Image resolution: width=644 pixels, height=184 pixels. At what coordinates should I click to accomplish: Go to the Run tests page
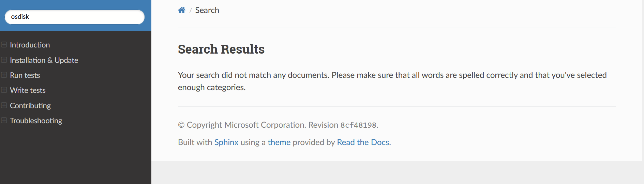[x=25, y=75]
